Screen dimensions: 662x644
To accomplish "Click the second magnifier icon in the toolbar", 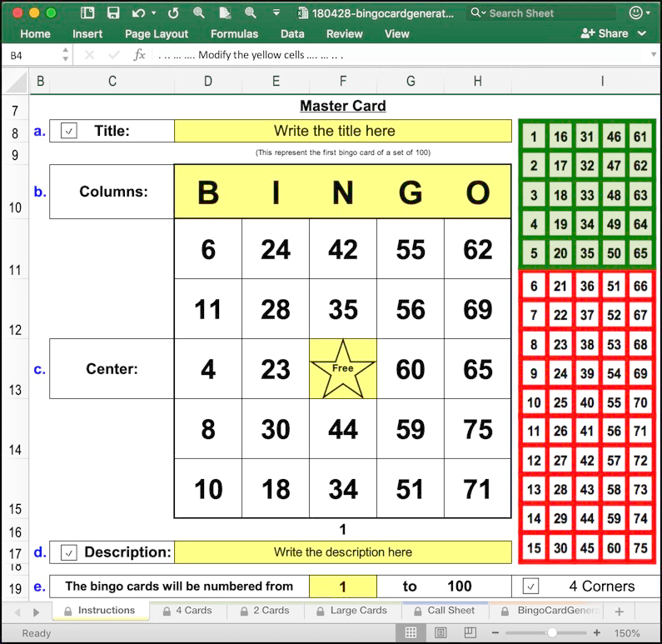I will pyautogui.click(x=251, y=12).
